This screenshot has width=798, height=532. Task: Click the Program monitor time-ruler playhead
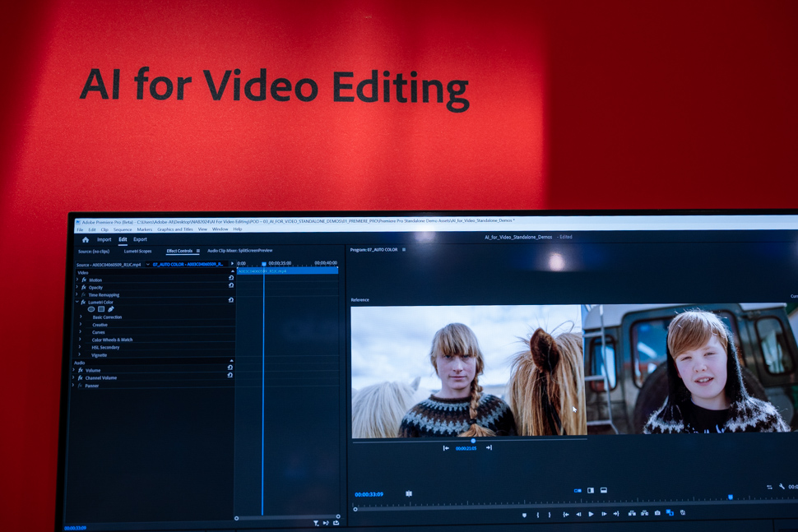tap(731, 497)
